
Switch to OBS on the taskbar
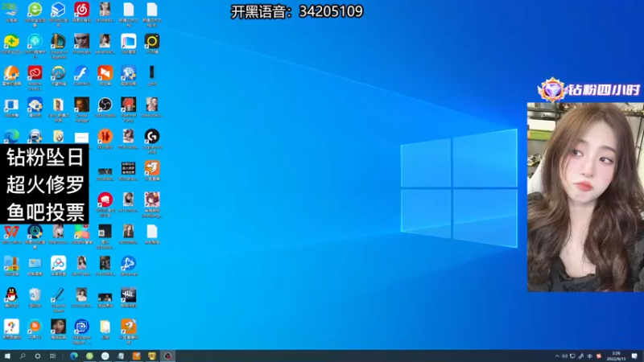[x=167, y=356]
